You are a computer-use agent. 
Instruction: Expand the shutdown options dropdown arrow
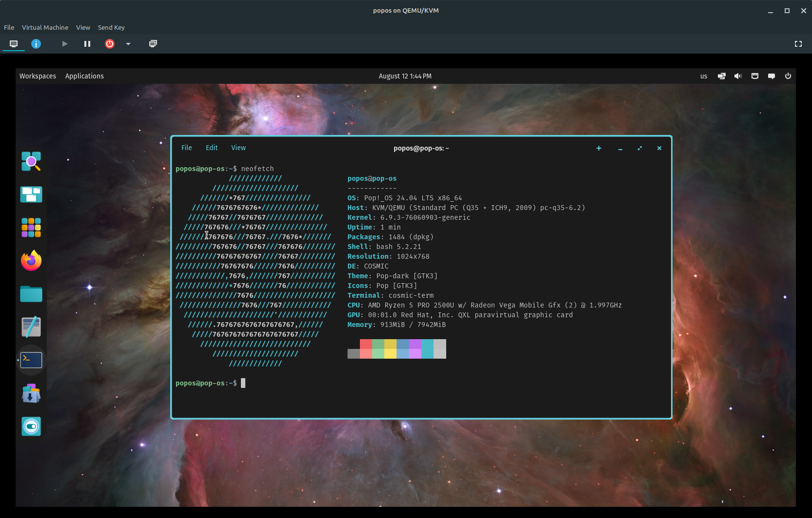[x=128, y=44]
